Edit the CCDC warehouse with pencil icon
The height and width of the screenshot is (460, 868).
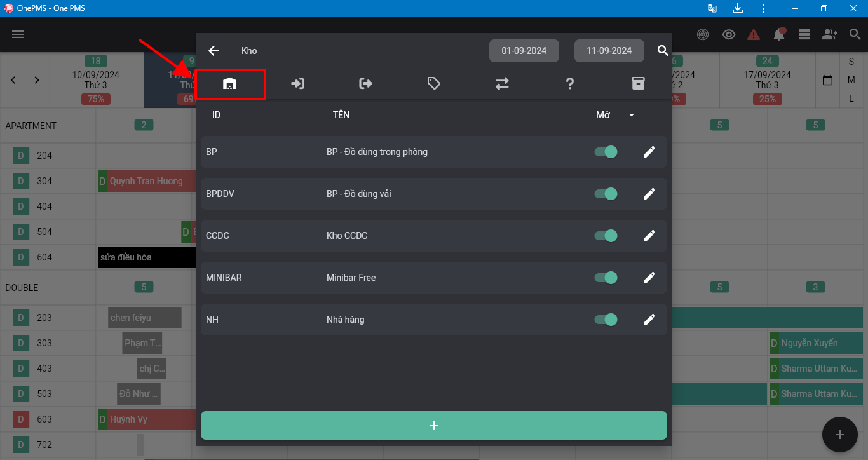[x=649, y=236]
